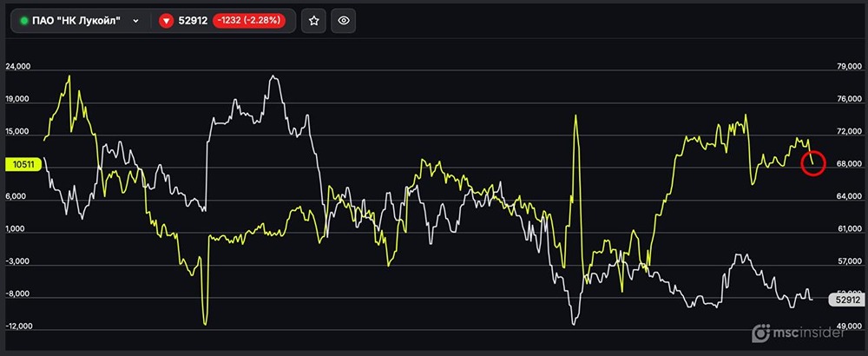Toggle chart visibility with the eye icon
This screenshot has width=868, height=356.
pos(344,21)
